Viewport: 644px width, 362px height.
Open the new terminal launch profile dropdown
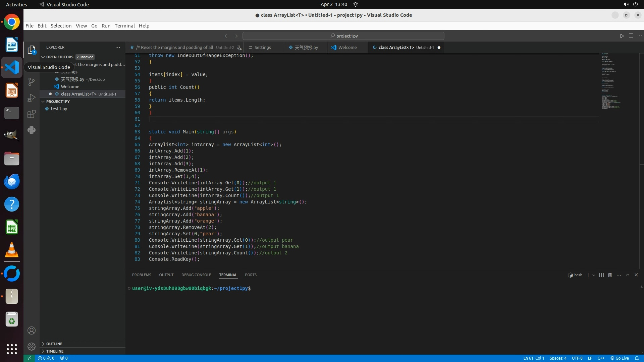(x=594, y=275)
